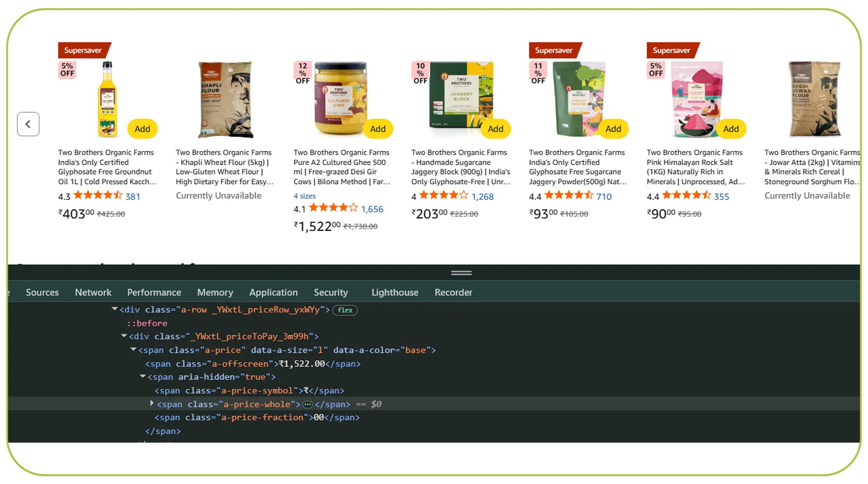This screenshot has width=868, height=484.
Task: Add Groundnut Oil to cart
Action: (x=143, y=129)
